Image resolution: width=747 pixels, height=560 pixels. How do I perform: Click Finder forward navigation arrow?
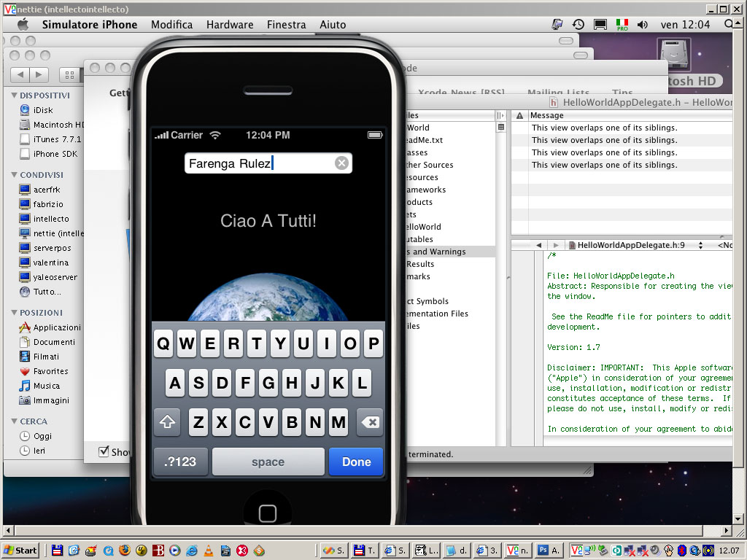39,74
